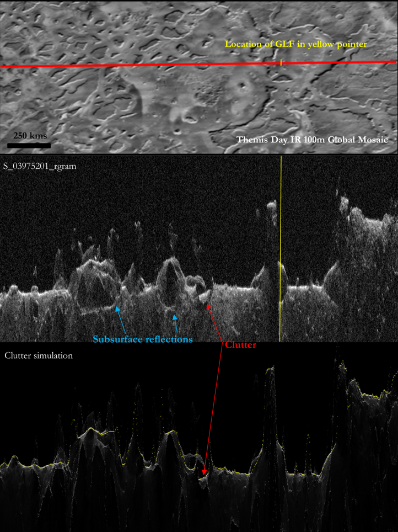398x532 pixels.
Task: Click the '250 kms' scale label
Action: (x=30, y=136)
